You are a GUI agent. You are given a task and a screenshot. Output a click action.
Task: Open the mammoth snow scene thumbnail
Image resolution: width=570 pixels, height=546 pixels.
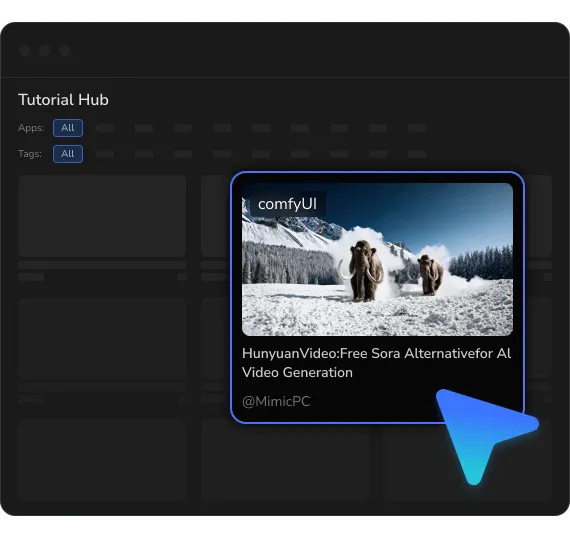coord(377,259)
